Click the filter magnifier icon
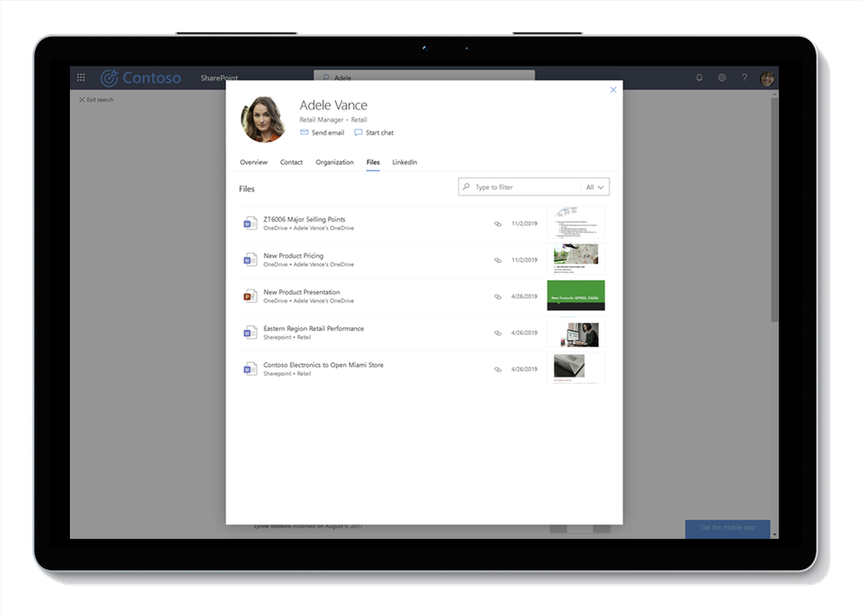The height and width of the screenshot is (616, 863). point(466,187)
